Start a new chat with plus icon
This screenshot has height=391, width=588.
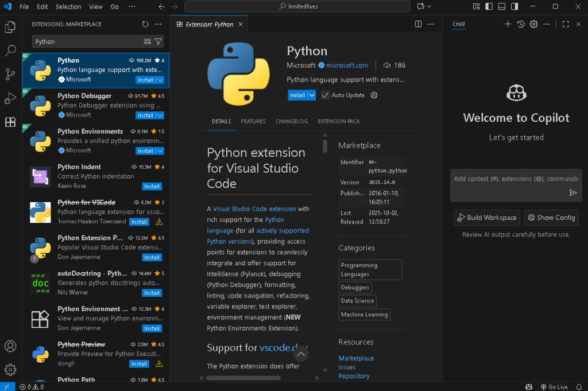coord(507,24)
